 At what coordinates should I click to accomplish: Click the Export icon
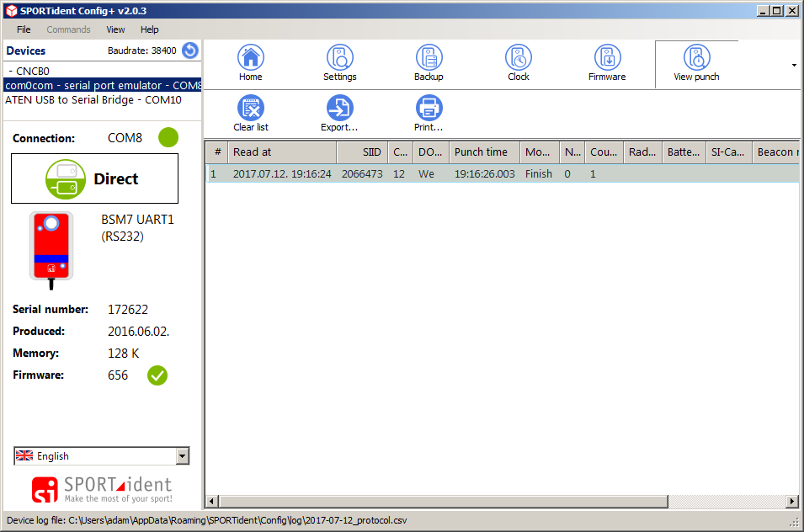(x=339, y=114)
